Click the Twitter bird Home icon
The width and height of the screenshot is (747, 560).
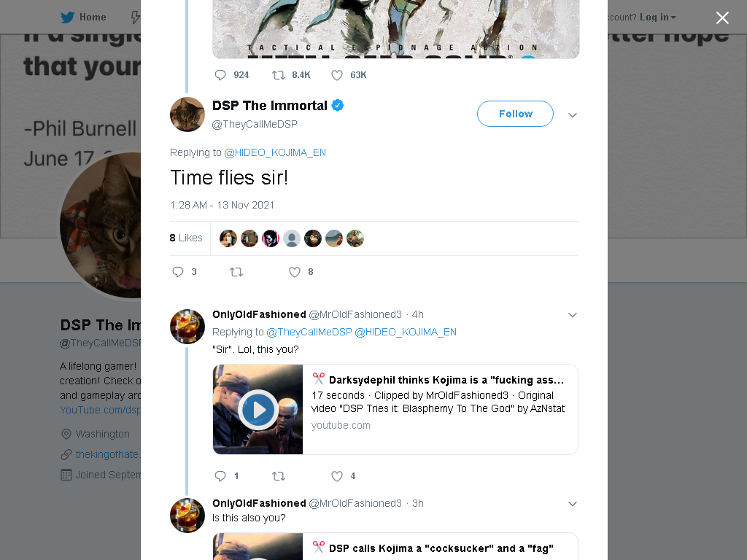[x=67, y=17]
